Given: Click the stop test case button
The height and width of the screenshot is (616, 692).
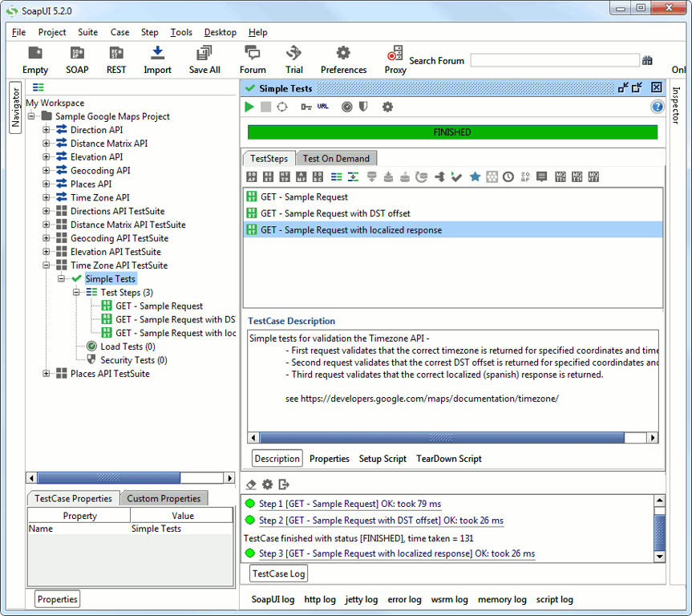Looking at the screenshot, I should (x=265, y=107).
